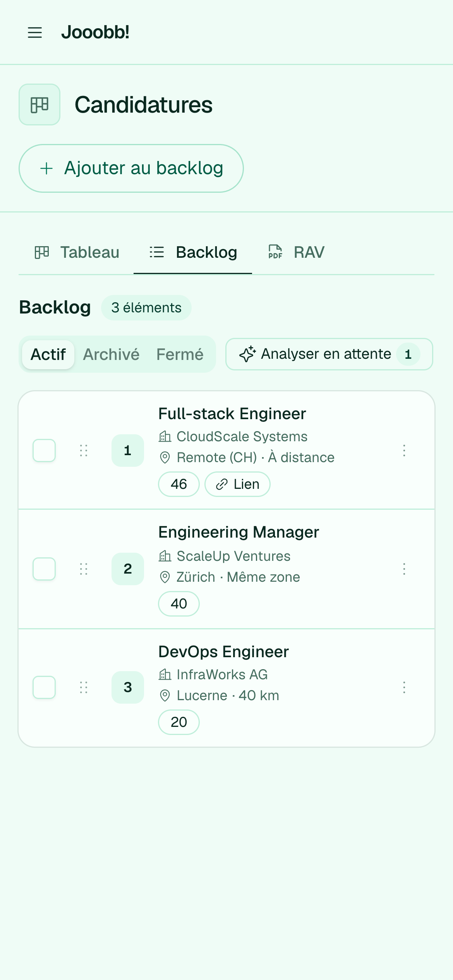Click pending count 1 on Analyser button
The image size is (453, 980).
tap(408, 354)
